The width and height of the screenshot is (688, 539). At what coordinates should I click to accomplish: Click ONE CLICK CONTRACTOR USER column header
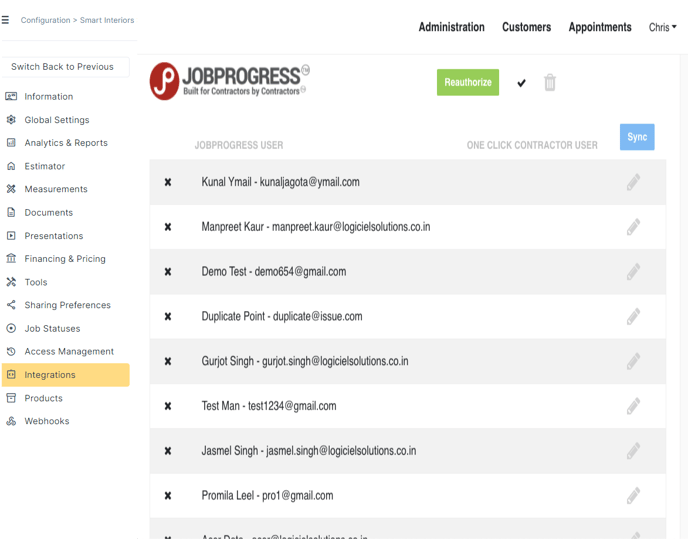tap(532, 145)
